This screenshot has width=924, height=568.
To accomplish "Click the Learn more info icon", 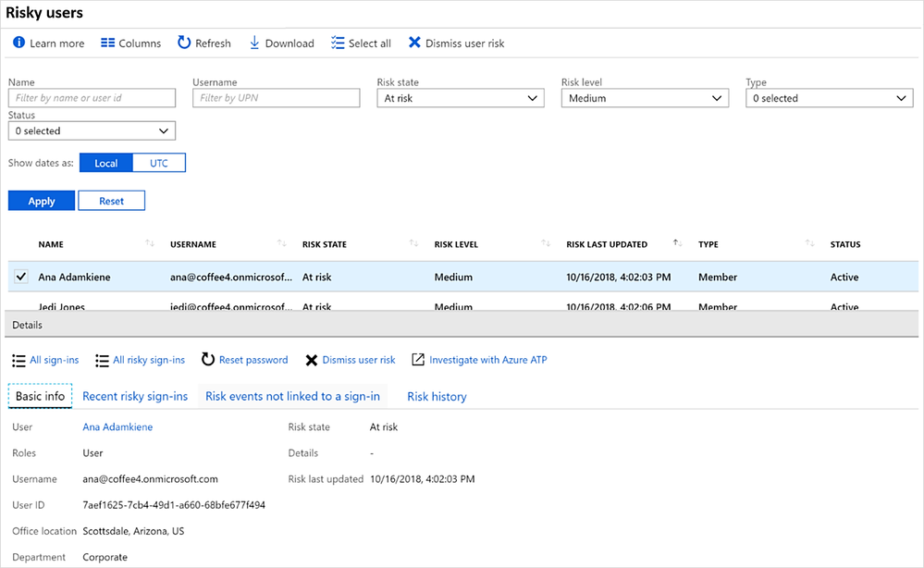I will coord(18,43).
